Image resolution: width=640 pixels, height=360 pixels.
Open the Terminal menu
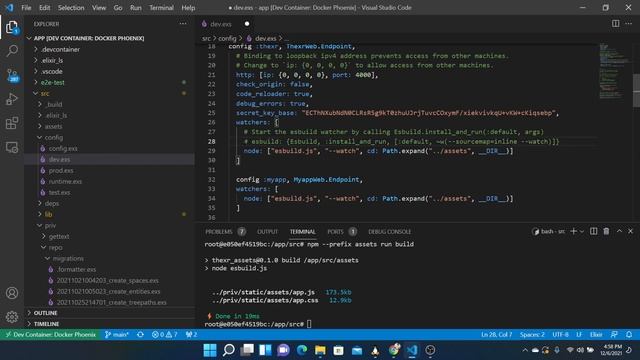coord(161,8)
